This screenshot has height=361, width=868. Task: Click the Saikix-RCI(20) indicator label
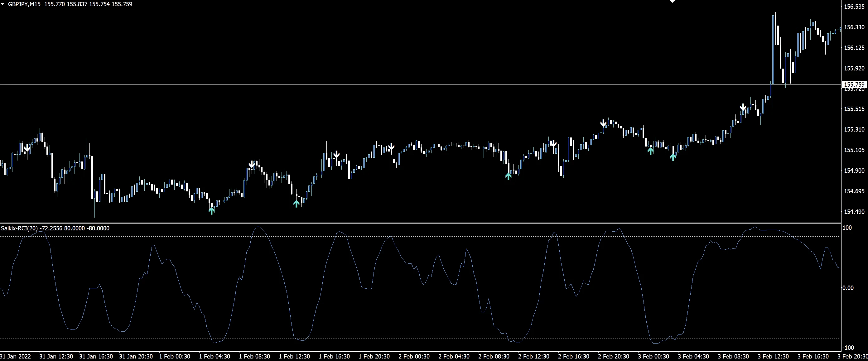[x=19, y=228]
